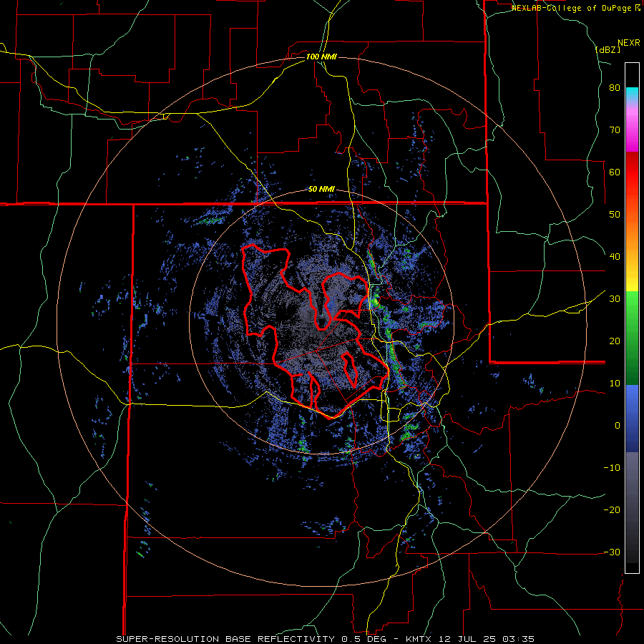Image resolution: width=644 pixels, height=644 pixels.
Task: Click the -10 value on dBZ scale
Action: click(612, 468)
